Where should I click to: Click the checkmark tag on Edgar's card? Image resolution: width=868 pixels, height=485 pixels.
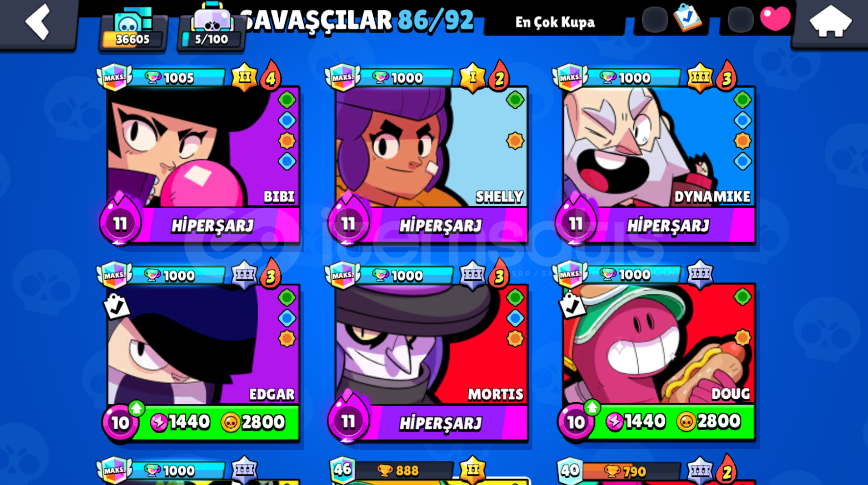pyautogui.click(x=116, y=307)
